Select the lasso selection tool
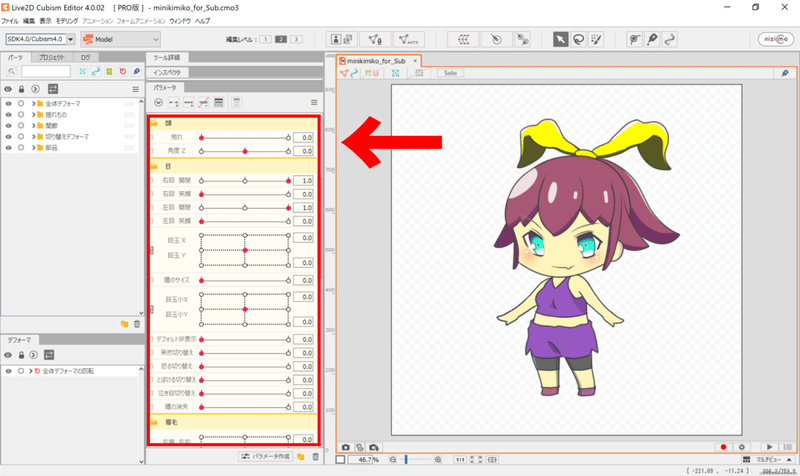 pos(578,39)
